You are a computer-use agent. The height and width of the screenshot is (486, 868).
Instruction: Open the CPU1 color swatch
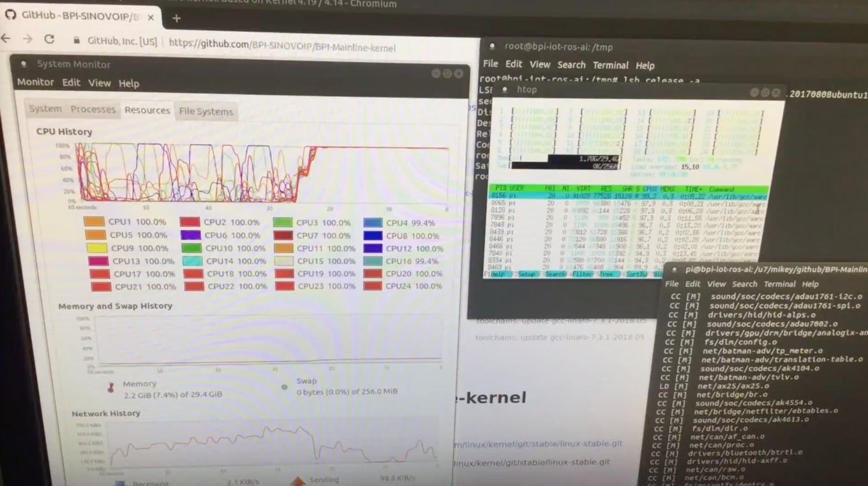pyautogui.click(x=94, y=222)
